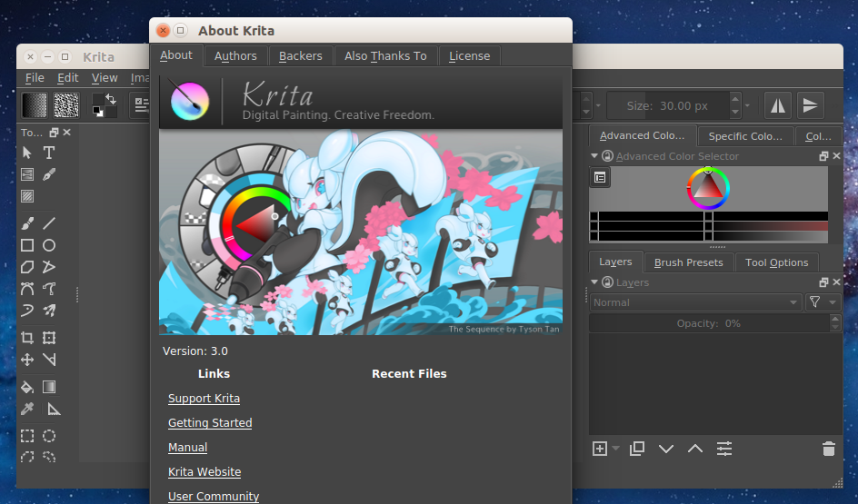The image size is (858, 504).
Task: Open the Normal blending mode dropdown
Action: (x=696, y=302)
